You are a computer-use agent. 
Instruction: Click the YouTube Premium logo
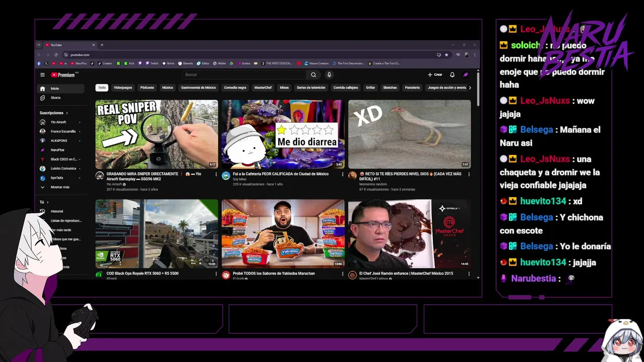63,75
